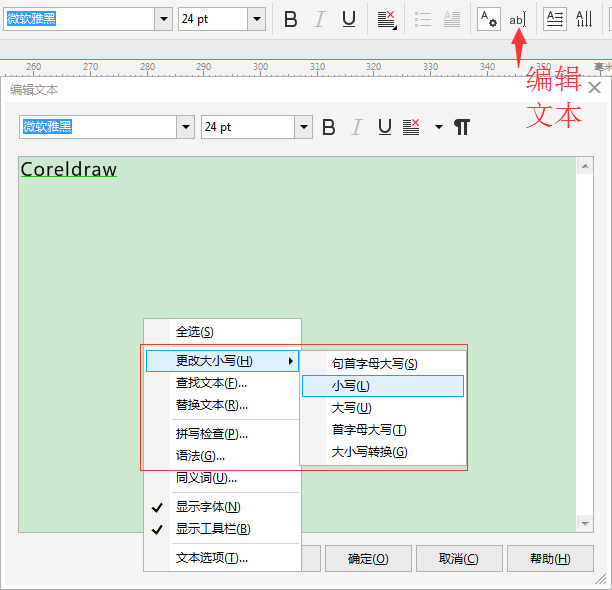This screenshot has width=612, height=590.
Task: Click 取消(C) cancel button
Action: click(459, 558)
